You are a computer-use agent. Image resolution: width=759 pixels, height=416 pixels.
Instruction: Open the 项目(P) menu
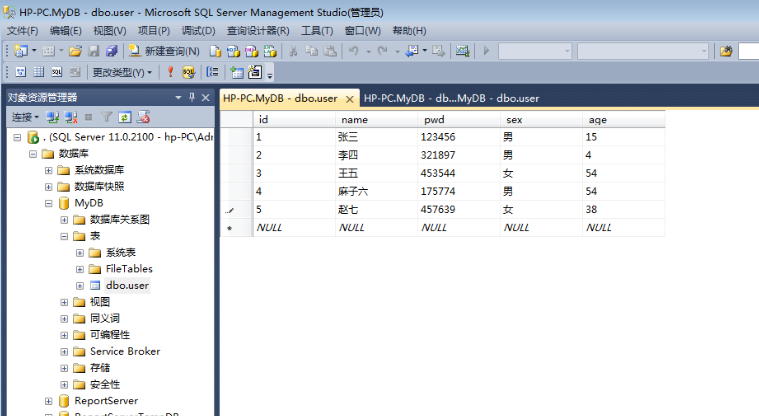(x=154, y=31)
